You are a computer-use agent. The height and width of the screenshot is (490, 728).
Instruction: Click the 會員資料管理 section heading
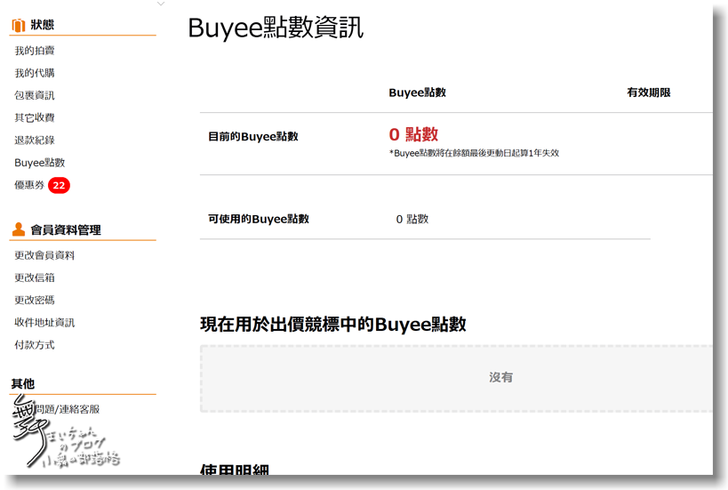(66, 230)
